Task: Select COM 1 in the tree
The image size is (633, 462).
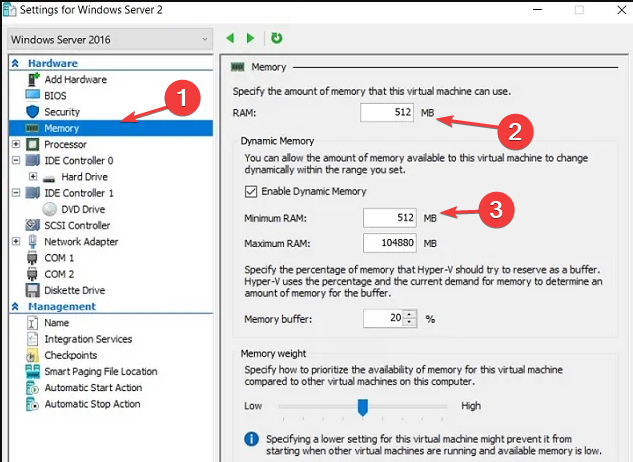Action: [59, 258]
